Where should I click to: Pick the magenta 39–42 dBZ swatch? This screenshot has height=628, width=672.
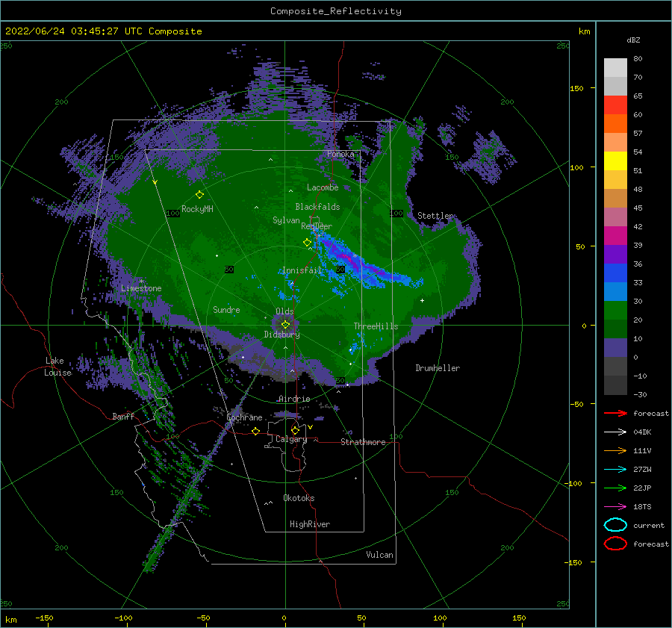click(615, 236)
